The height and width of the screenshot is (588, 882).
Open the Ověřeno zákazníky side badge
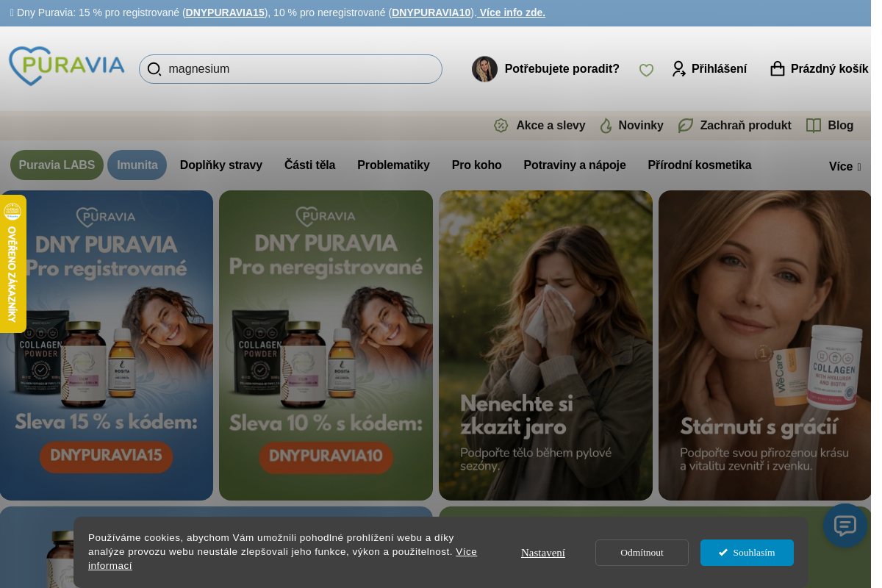12,264
